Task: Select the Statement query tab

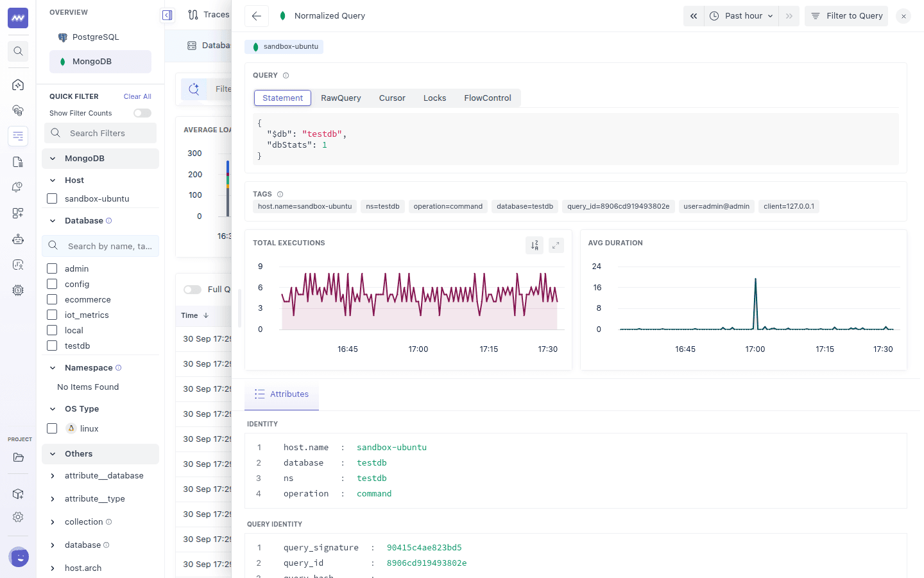Action: click(x=282, y=98)
